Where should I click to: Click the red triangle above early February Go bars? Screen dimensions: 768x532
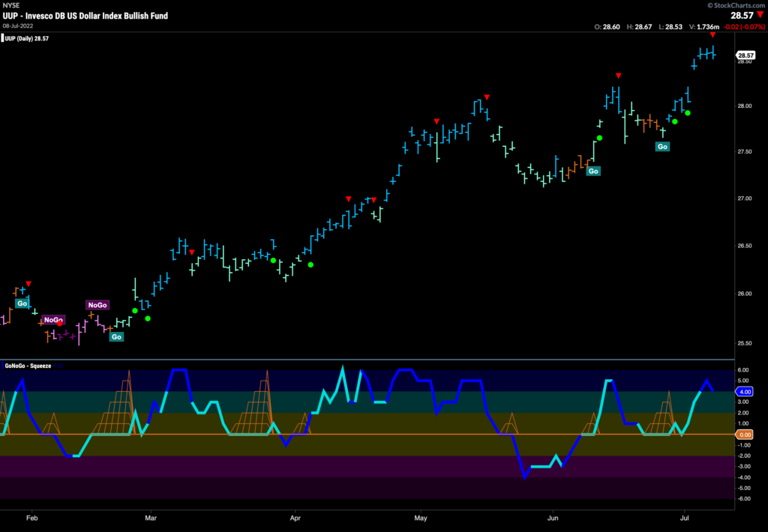tap(28, 284)
